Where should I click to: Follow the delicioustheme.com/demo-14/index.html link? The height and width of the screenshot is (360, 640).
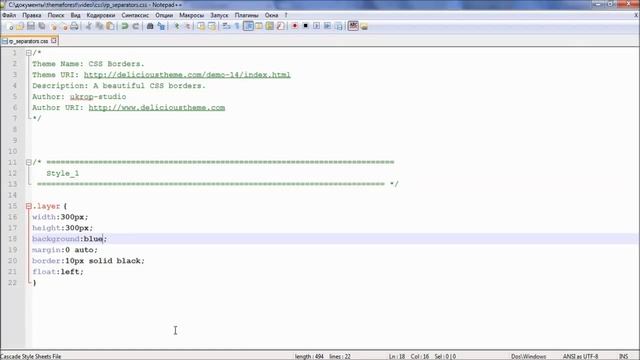point(187,75)
